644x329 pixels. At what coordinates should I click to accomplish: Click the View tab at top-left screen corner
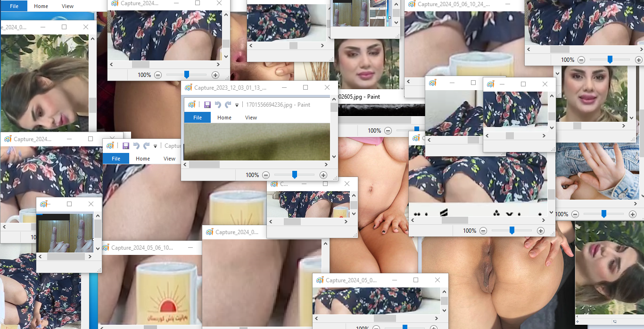coord(68,6)
